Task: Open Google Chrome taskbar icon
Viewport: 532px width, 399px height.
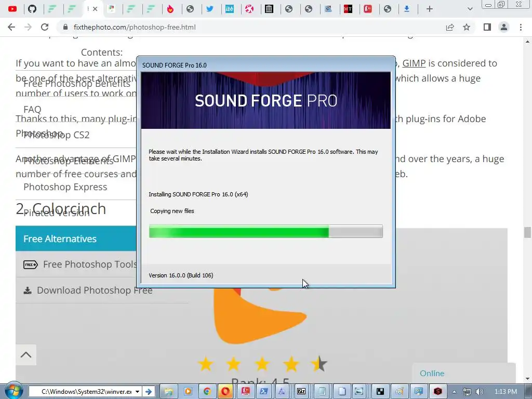Action: tap(207, 392)
